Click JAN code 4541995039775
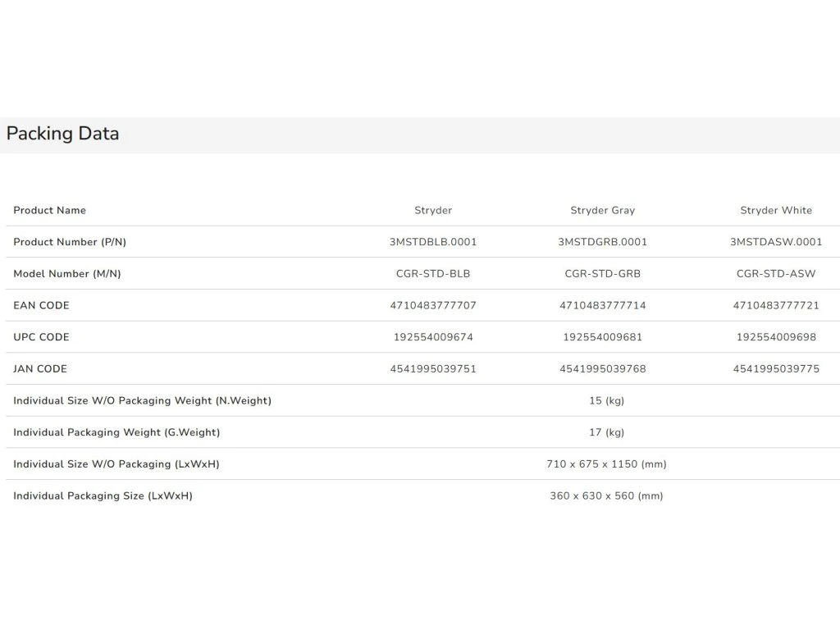This screenshot has width=840, height=630. click(776, 368)
